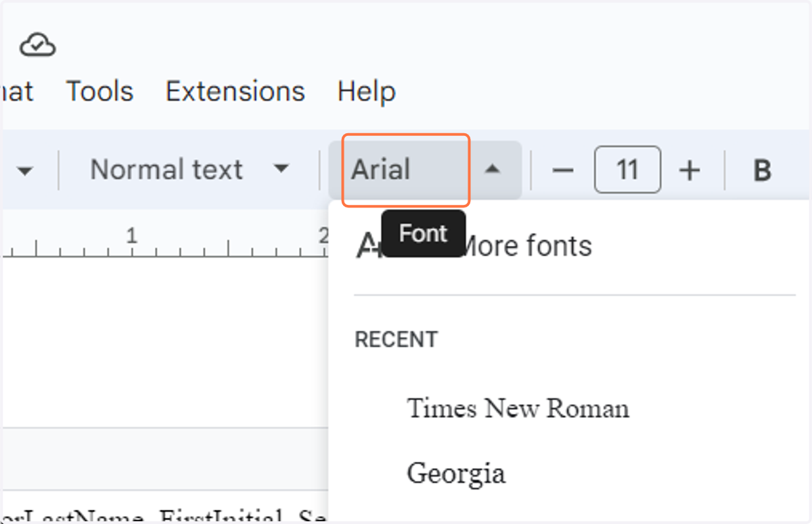Toggle bold formatting
This screenshot has height=524, width=812.
762,170
